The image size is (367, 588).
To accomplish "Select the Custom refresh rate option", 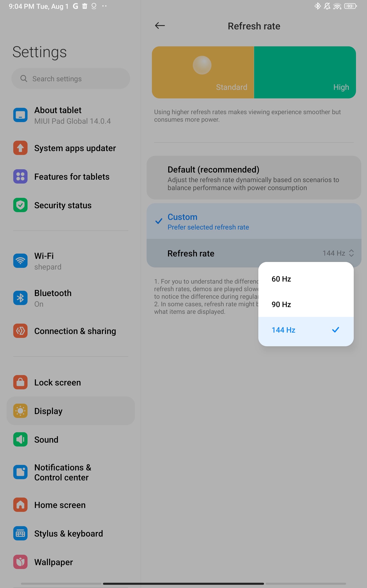I will (254, 221).
